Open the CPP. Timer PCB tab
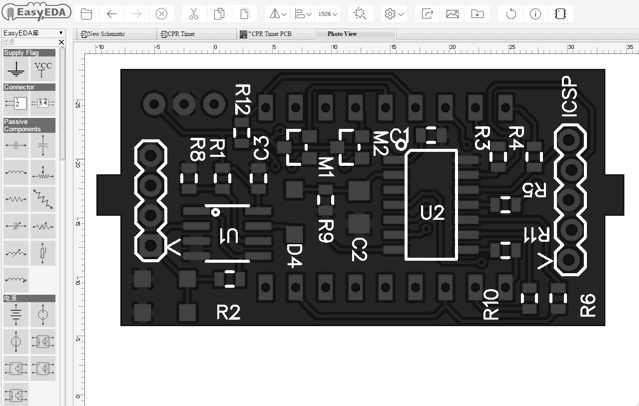The width and height of the screenshot is (639, 406). click(x=271, y=33)
